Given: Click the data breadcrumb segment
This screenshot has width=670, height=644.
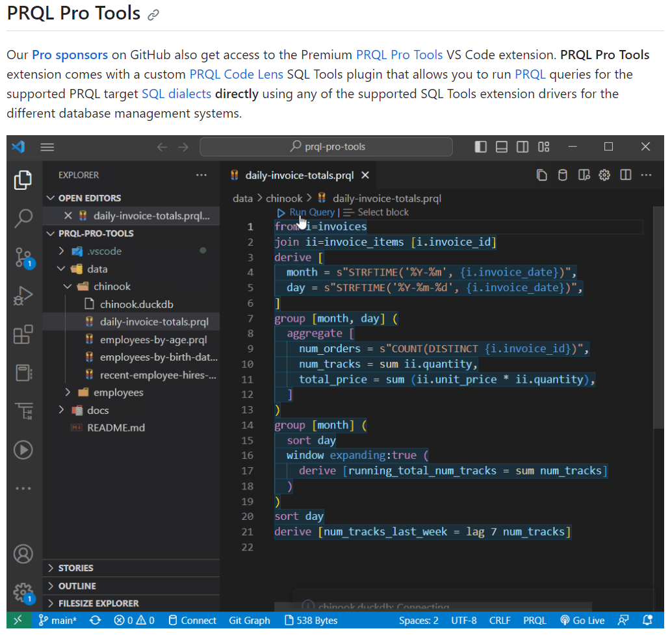Looking at the screenshot, I should point(242,199).
